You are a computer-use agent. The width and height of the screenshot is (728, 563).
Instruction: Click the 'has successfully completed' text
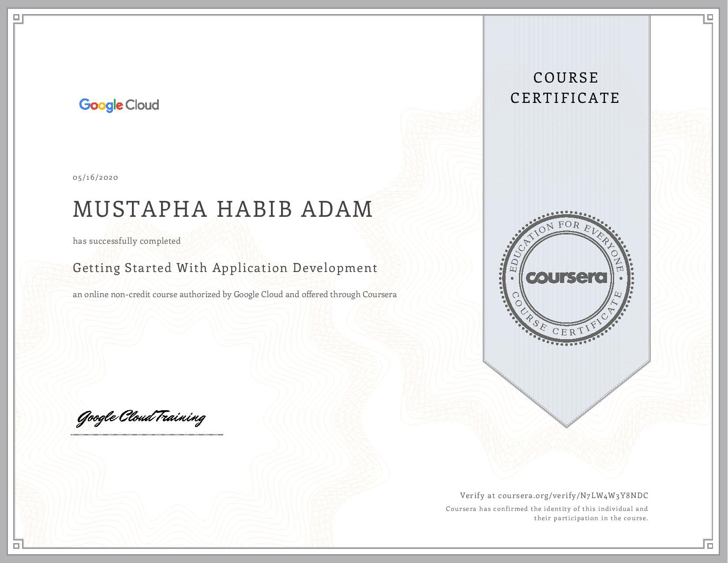(x=127, y=241)
